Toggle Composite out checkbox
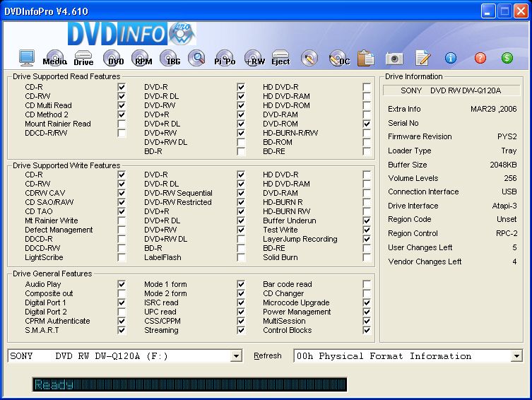Screen dimensions: 532x400 (x=122, y=293)
